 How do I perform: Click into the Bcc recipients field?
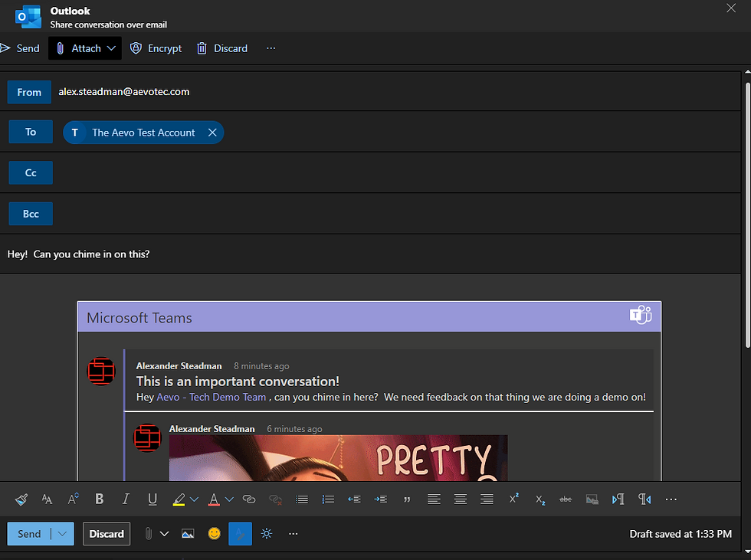tap(397, 214)
